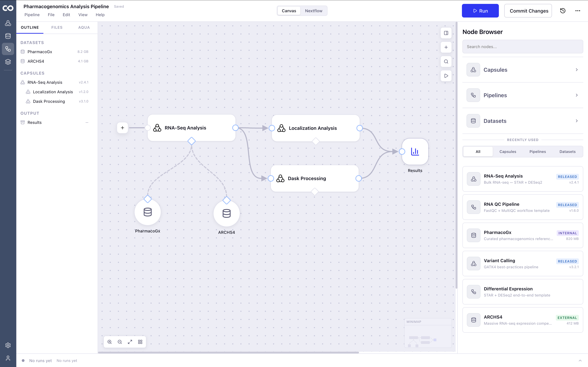
Task: Open the version history icon near Commit Changes
Action: [x=563, y=11]
